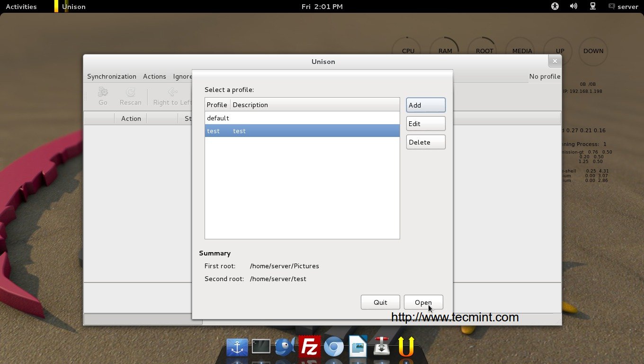
Task: Click the accessibility icon in top bar
Action: tap(555, 6)
